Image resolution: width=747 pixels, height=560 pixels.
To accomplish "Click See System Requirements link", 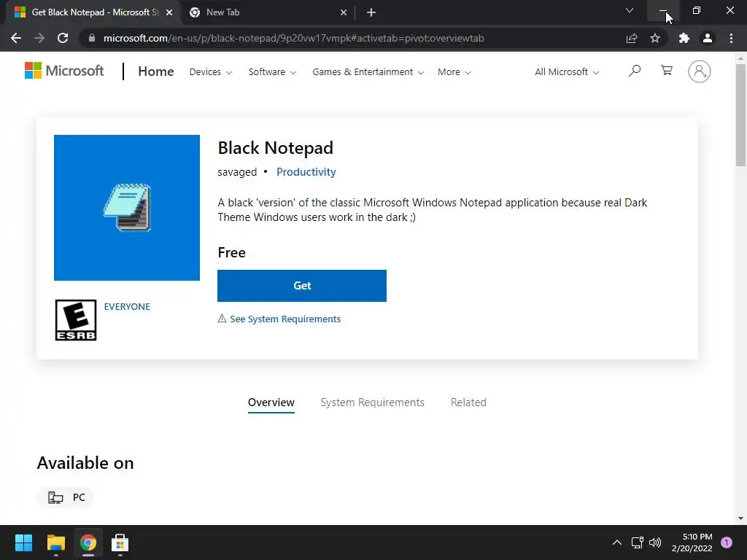I will coord(285,319).
